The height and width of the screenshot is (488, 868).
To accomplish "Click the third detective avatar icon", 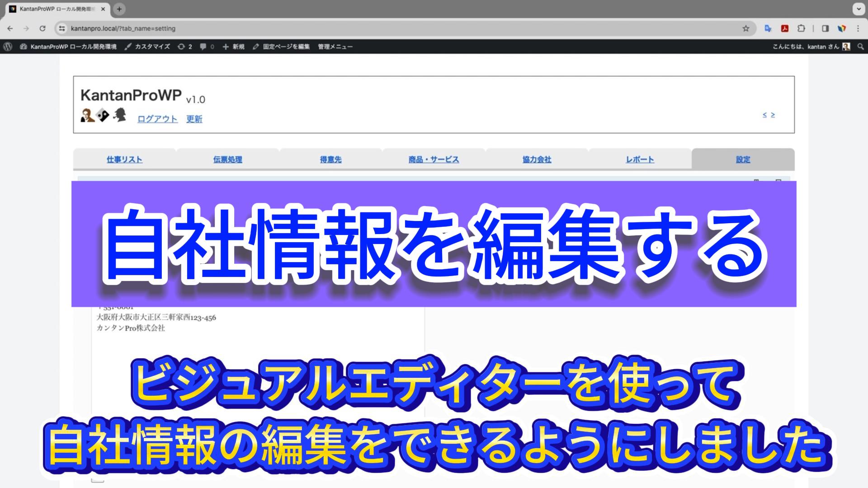I will click(x=119, y=115).
